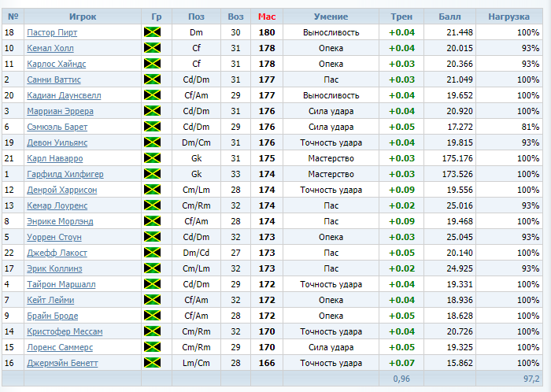Open player link Кемал Холл
This screenshot has width=551, height=392.
(50, 49)
